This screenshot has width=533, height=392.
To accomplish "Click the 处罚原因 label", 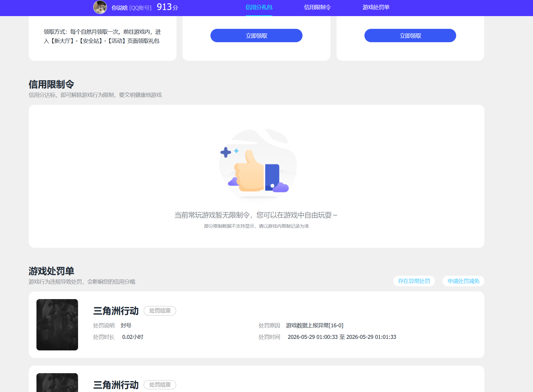I will [x=269, y=326].
